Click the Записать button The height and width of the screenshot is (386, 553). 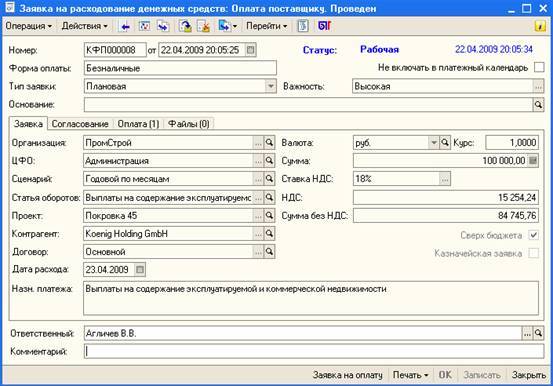click(482, 375)
